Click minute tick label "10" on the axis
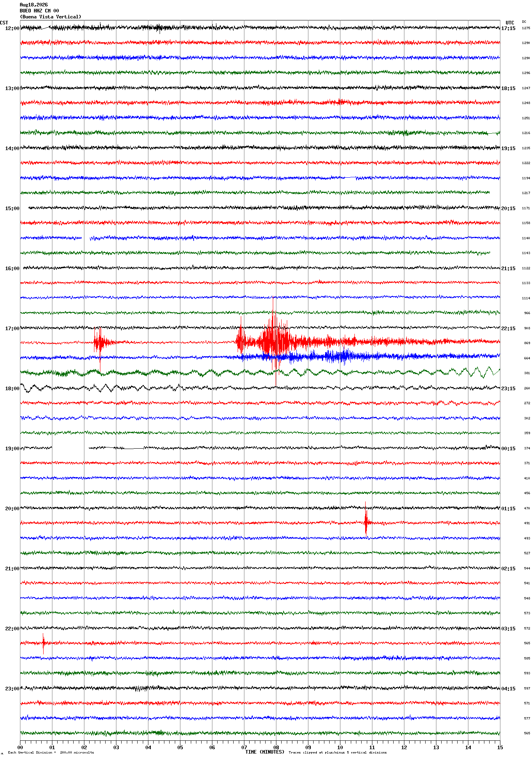Image resolution: width=532 pixels, height=758 pixels. point(340,747)
